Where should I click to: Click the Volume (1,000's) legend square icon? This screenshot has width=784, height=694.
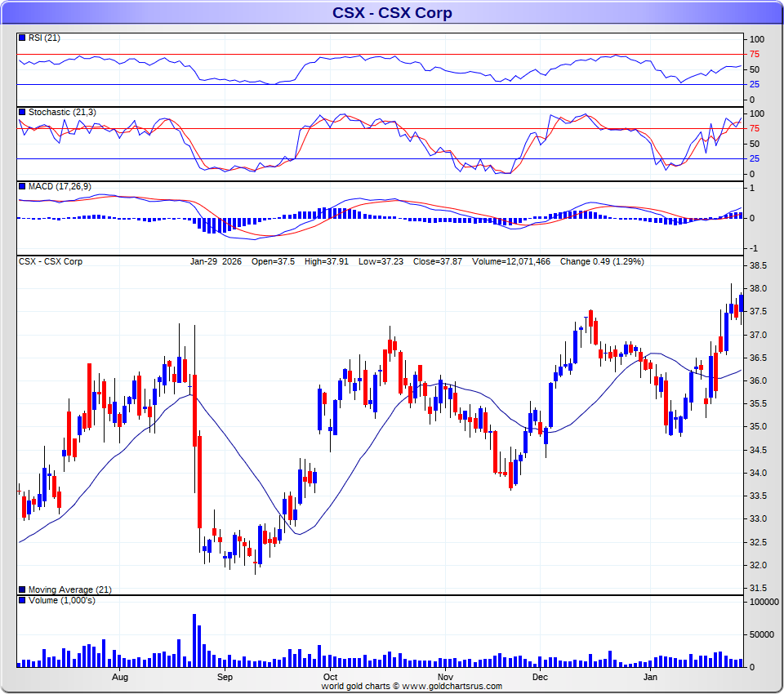22,600
